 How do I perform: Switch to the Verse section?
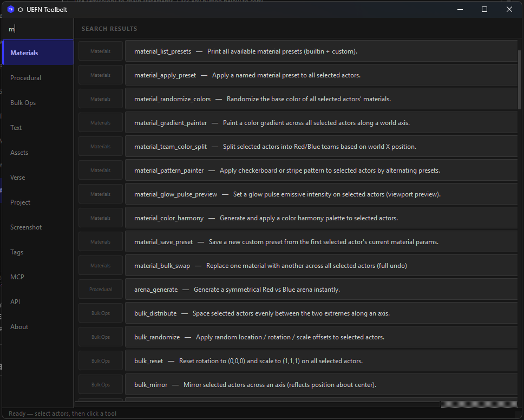pos(18,177)
